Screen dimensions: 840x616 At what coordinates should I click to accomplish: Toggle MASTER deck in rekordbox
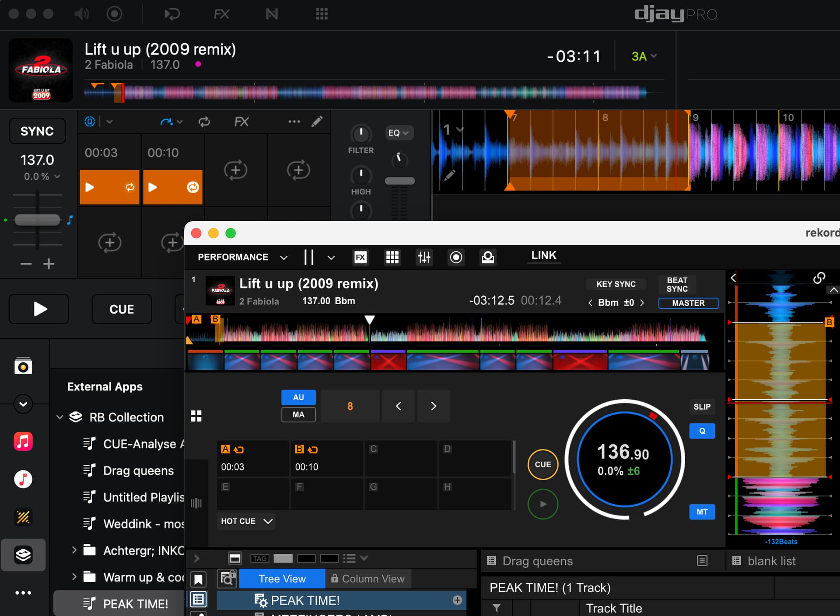688,303
